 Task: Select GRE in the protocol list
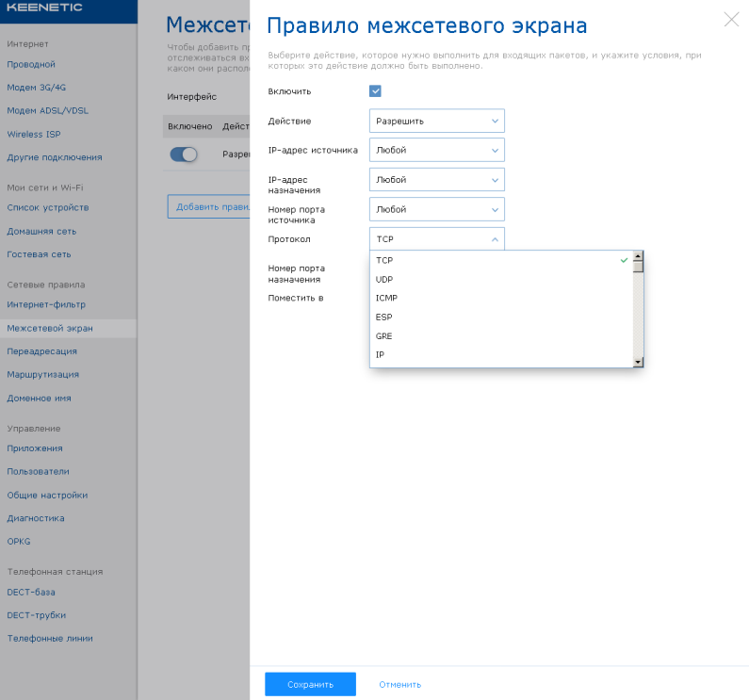pyautogui.click(x=501, y=336)
